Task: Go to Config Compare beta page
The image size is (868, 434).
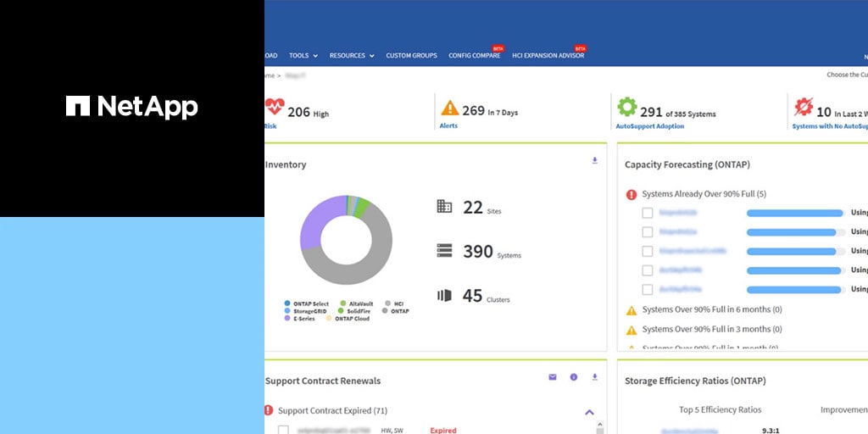Action: coord(474,56)
